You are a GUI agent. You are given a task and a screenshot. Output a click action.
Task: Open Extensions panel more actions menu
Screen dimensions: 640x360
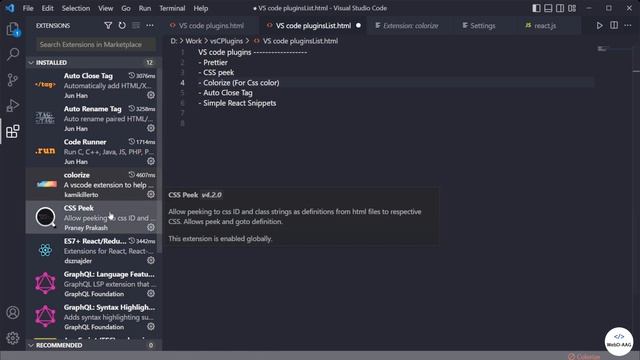[x=150, y=26]
